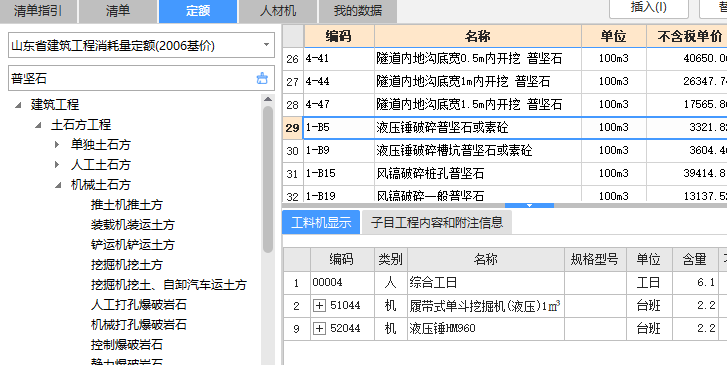Screen dimensions: 727x365
Task: Select 履带式单斗挖掘机(液压)1m³ row
Action: coord(485,306)
